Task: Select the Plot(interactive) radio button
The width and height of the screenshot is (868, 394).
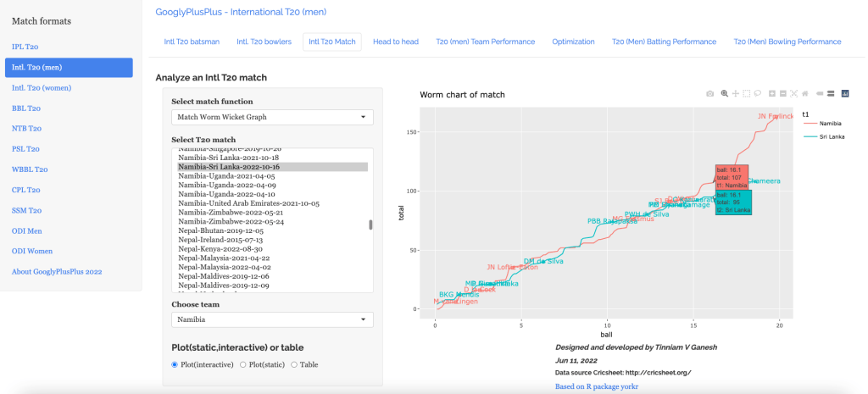Action: (x=175, y=364)
